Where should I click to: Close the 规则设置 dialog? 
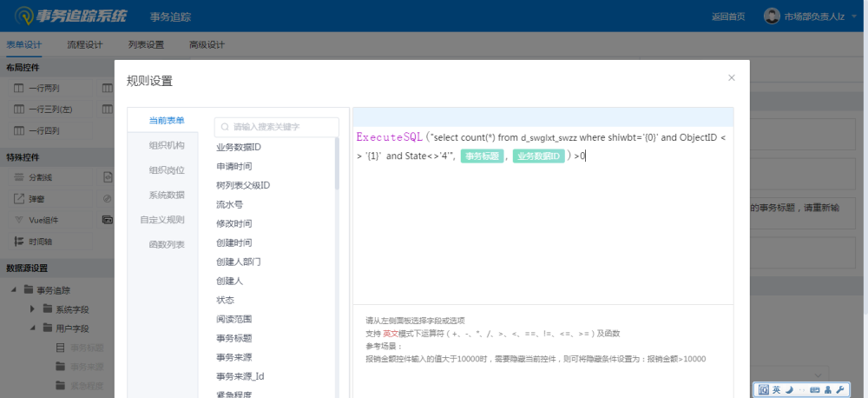click(731, 78)
